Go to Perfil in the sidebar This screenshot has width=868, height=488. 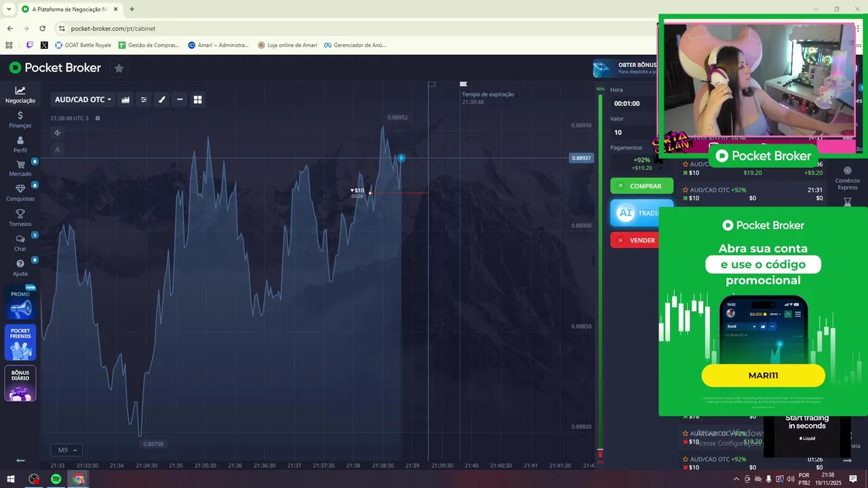tap(20, 144)
